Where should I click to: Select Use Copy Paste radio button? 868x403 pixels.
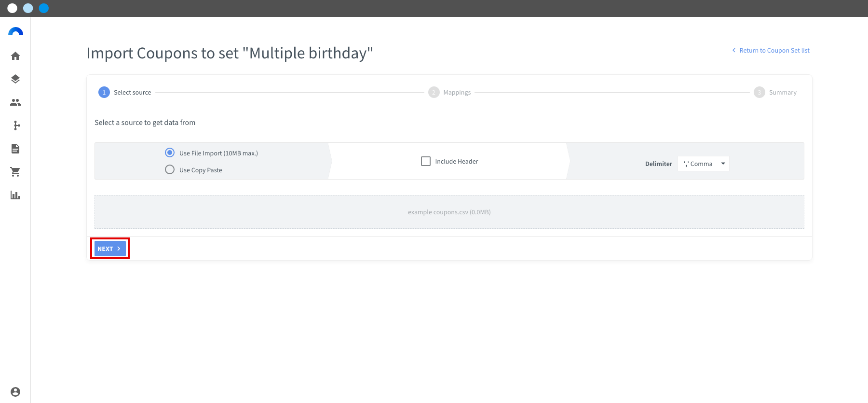tap(170, 169)
